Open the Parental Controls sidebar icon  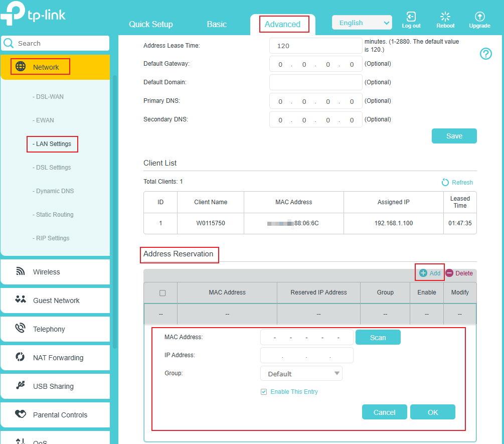[21, 415]
